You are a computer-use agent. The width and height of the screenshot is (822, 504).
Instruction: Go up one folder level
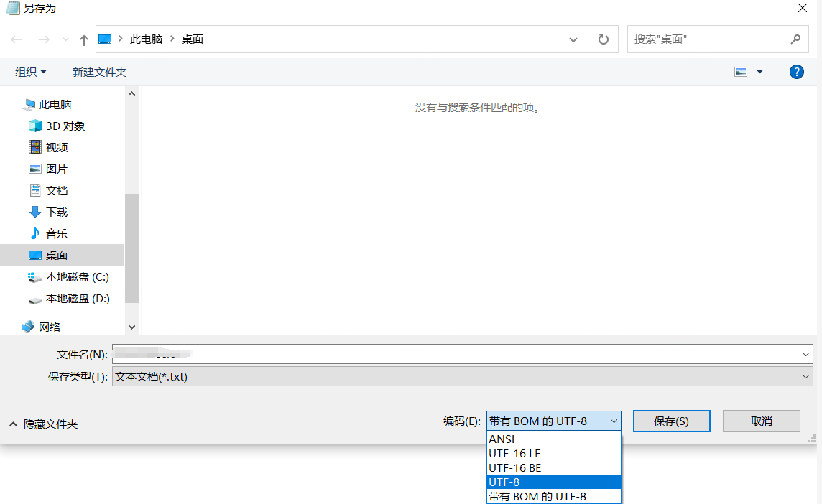pyautogui.click(x=84, y=39)
